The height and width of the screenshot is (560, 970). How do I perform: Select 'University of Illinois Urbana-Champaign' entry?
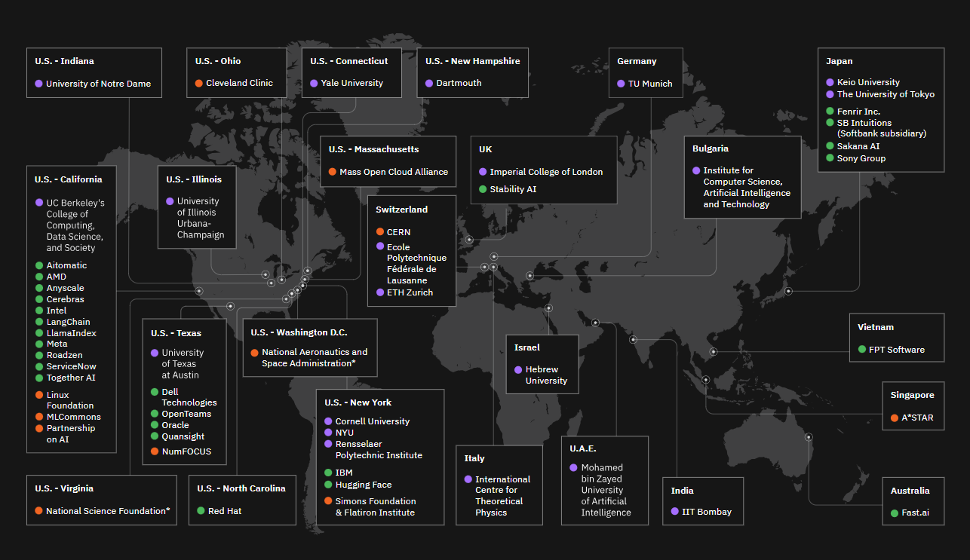pos(201,218)
